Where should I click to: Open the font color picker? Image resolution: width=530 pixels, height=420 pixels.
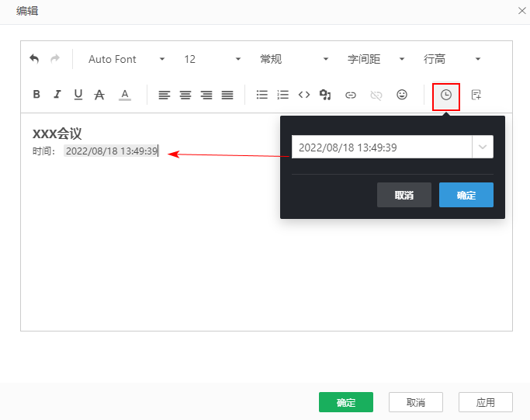[125, 95]
